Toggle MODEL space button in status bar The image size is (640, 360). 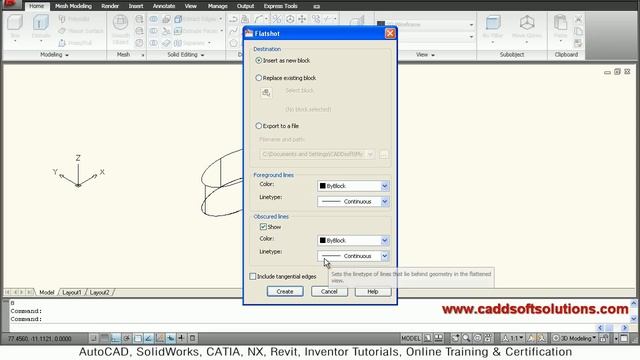410,338
